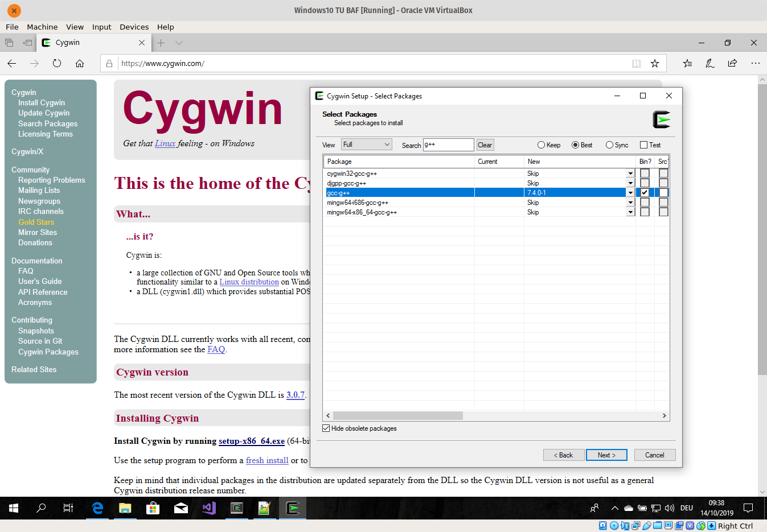Viewport: 767px width, 532px height.
Task: Open the volume tray icon
Action: tap(670, 508)
